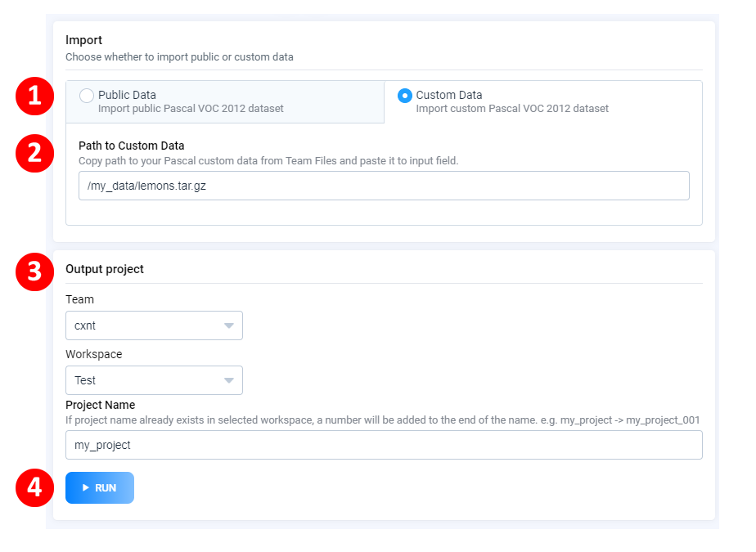
Task: Click the Import public Pascal VOC description
Action: pos(191,109)
